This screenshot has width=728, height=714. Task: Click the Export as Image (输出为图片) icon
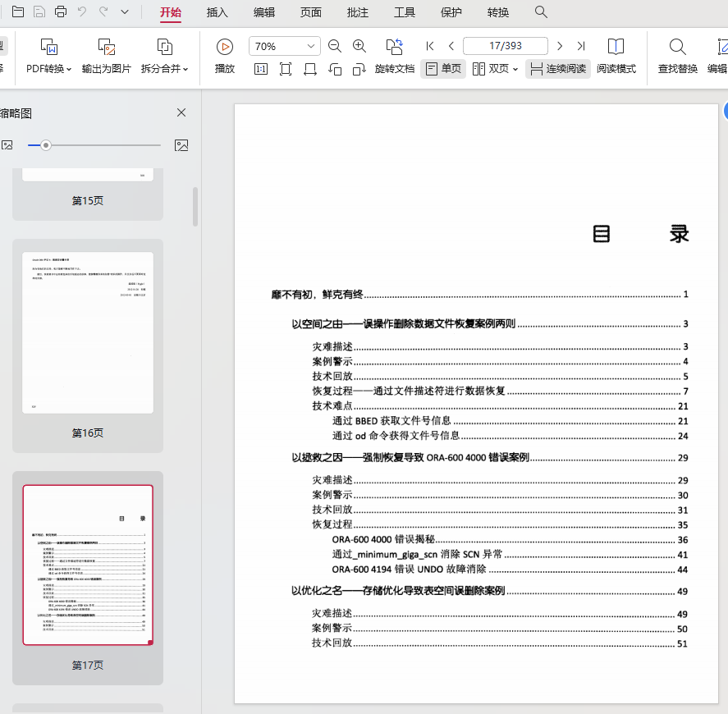pos(106,47)
